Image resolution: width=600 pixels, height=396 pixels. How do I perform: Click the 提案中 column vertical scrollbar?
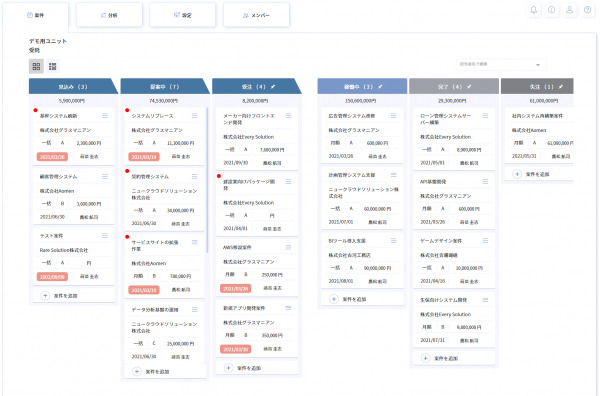pyautogui.click(x=207, y=180)
